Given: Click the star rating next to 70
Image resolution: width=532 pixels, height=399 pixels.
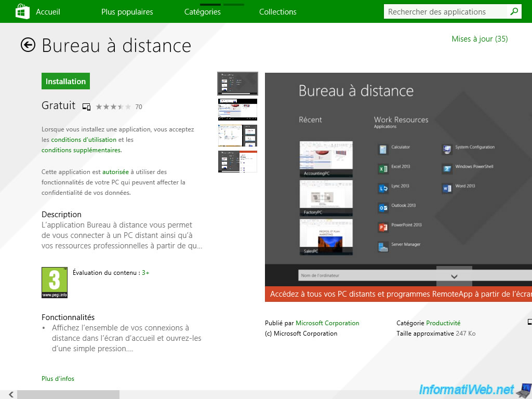Looking at the screenshot, I should 113,107.
